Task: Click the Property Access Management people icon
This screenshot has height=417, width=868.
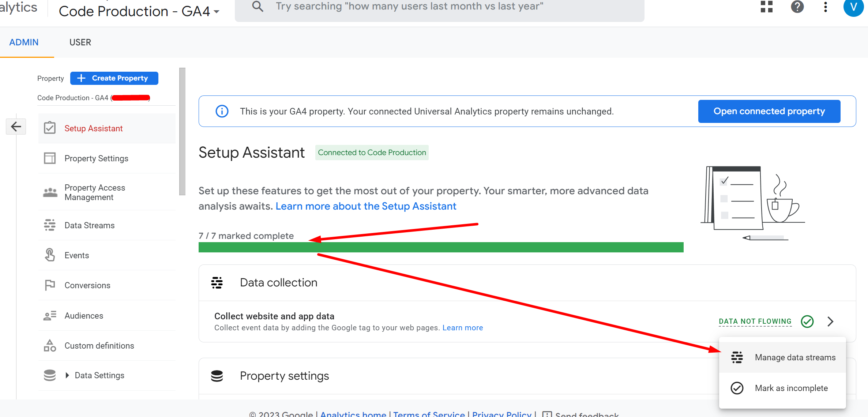Action: pyautogui.click(x=50, y=192)
